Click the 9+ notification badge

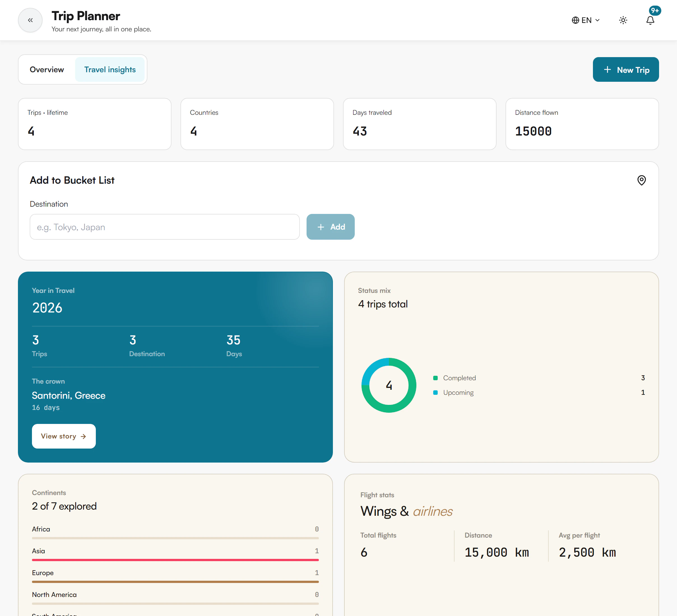pyautogui.click(x=655, y=10)
